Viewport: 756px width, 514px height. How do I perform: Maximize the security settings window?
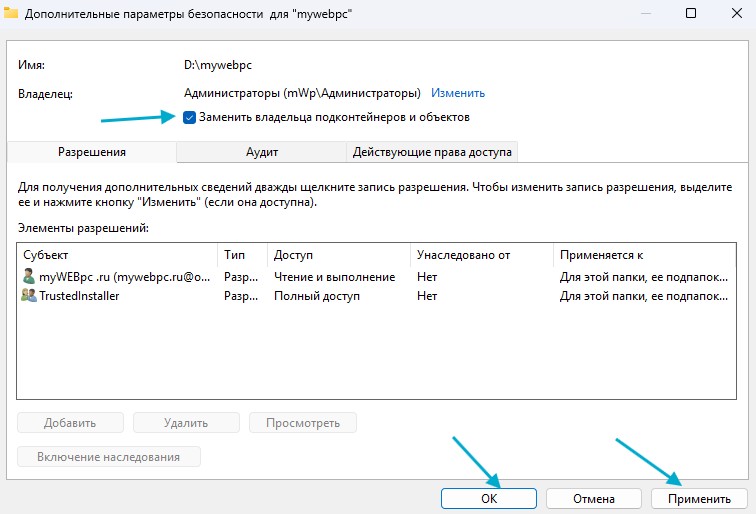(691, 13)
